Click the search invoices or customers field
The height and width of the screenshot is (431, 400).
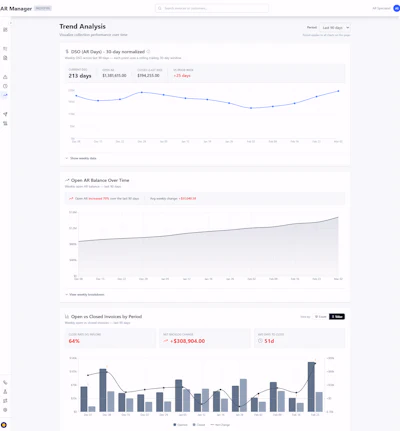tap(212, 8)
